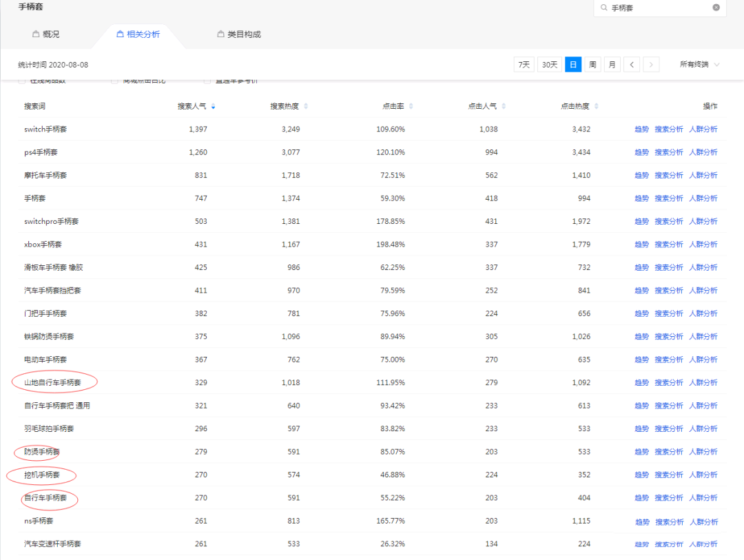Click the magnifier search icon
This screenshot has height=560, width=744.
[604, 8]
